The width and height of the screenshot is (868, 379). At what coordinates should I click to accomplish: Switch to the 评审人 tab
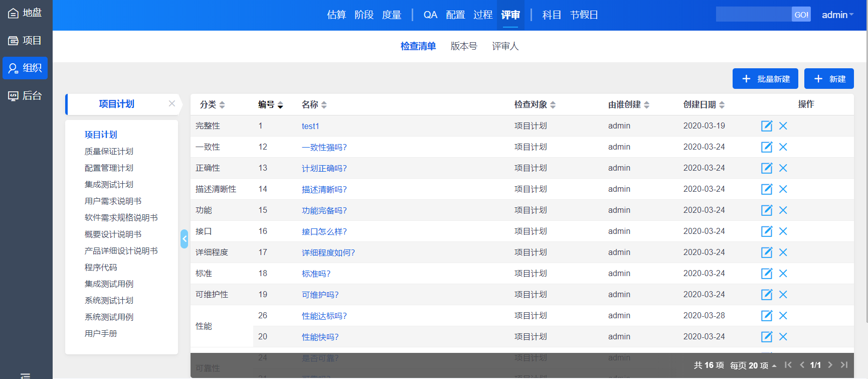coord(505,46)
